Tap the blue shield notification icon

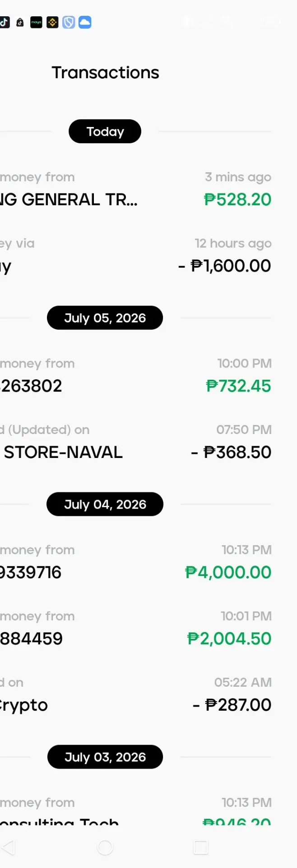[69, 22]
